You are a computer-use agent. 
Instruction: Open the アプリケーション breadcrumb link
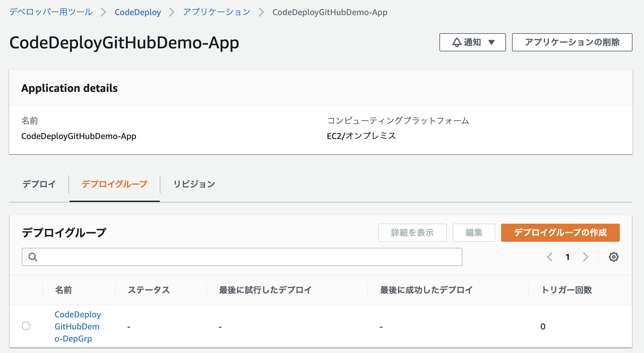216,12
